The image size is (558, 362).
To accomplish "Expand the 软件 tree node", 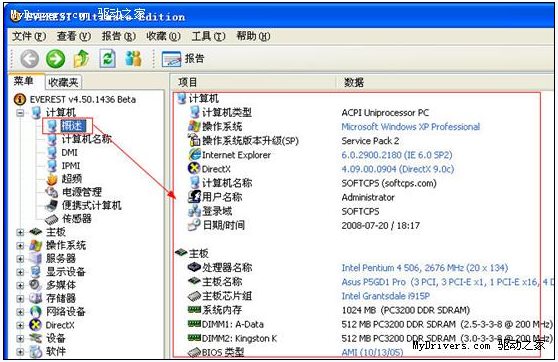I will click(20, 352).
